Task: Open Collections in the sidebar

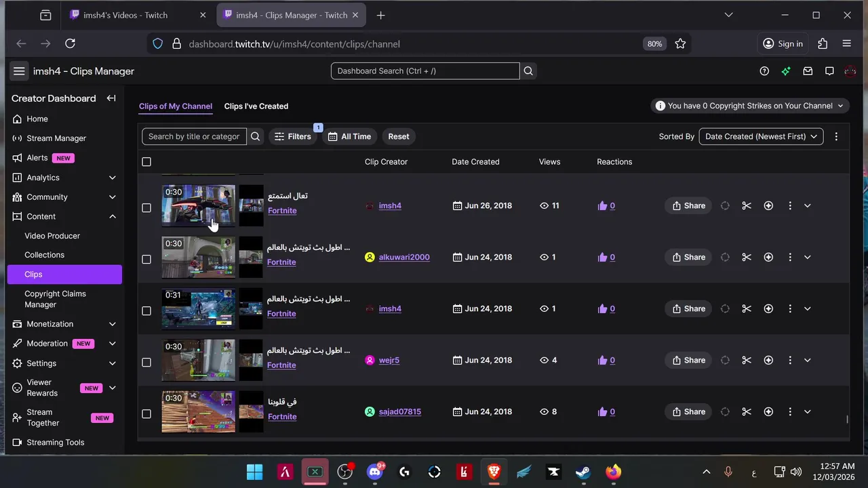Action: 44,255
